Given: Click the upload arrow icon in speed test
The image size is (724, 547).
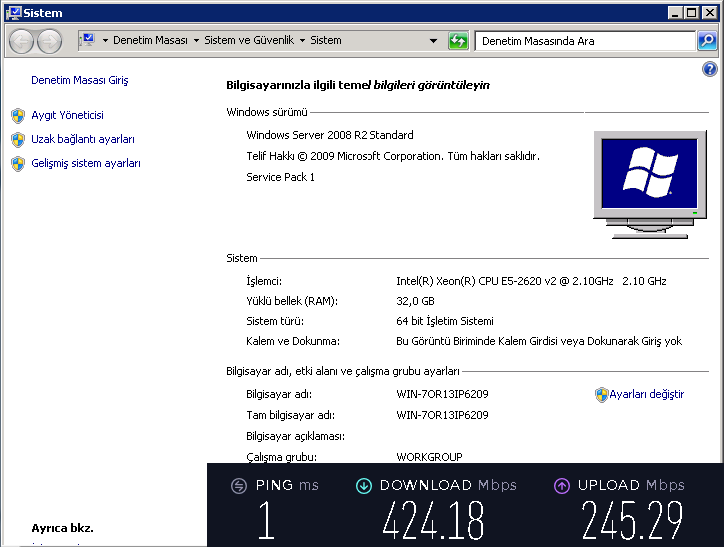Looking at the screenshot, I should pos(561,486).
